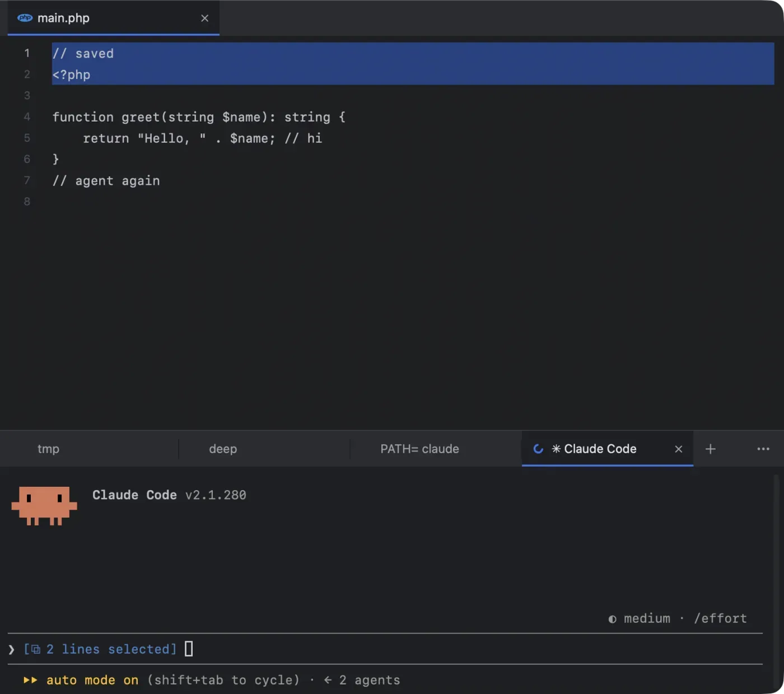The width and height of the screenshot is (784, 694).
Task: Click line number 1 in the gutter
Action: [x=27, y=53]
